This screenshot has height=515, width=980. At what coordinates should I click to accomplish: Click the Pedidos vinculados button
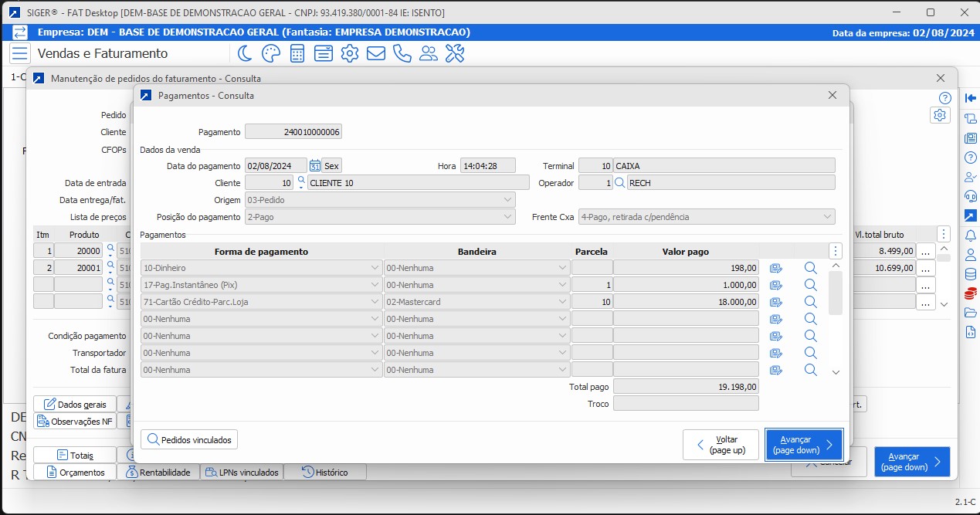189,439
